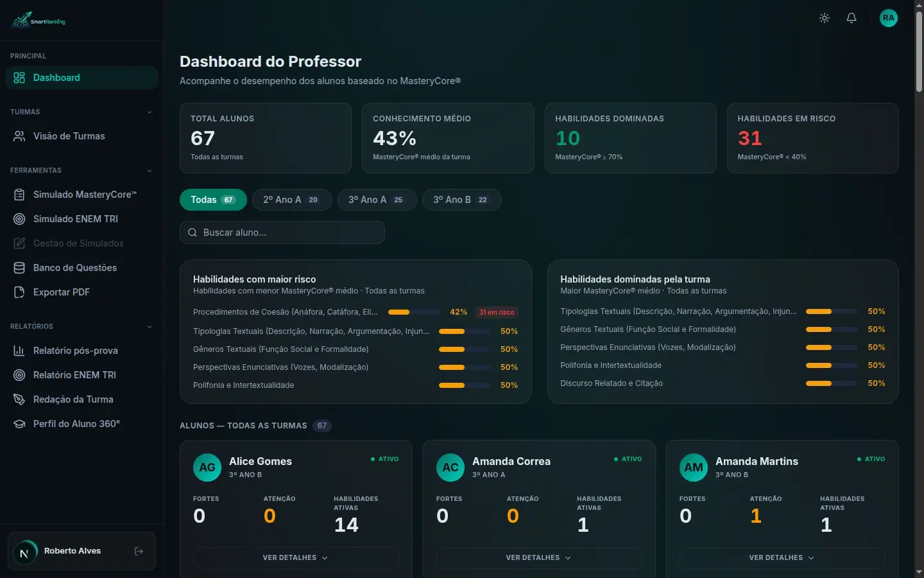Screen dimensions: 924x578
Task: Click the Procedimentos de Coesão 42% progress bar
Action: [414, 312]
